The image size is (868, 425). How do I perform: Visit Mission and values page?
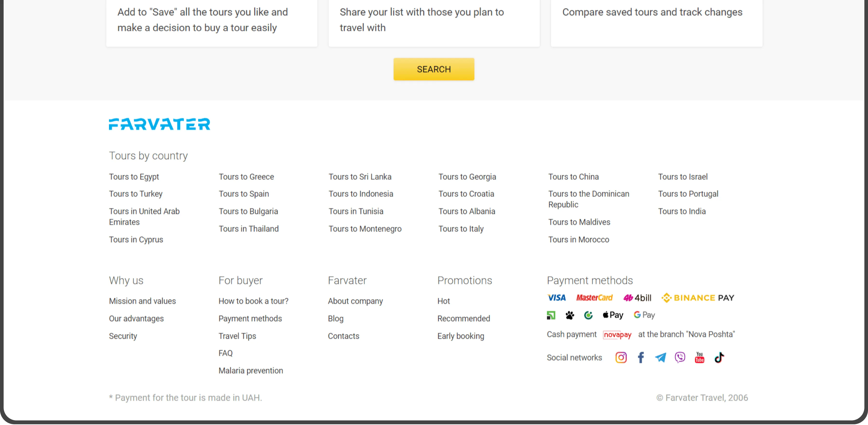coord(142,301)
